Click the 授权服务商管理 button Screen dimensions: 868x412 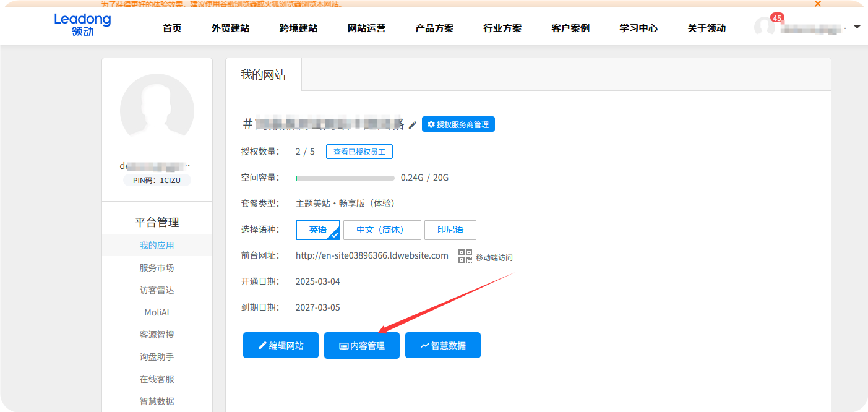click(458, 124)
